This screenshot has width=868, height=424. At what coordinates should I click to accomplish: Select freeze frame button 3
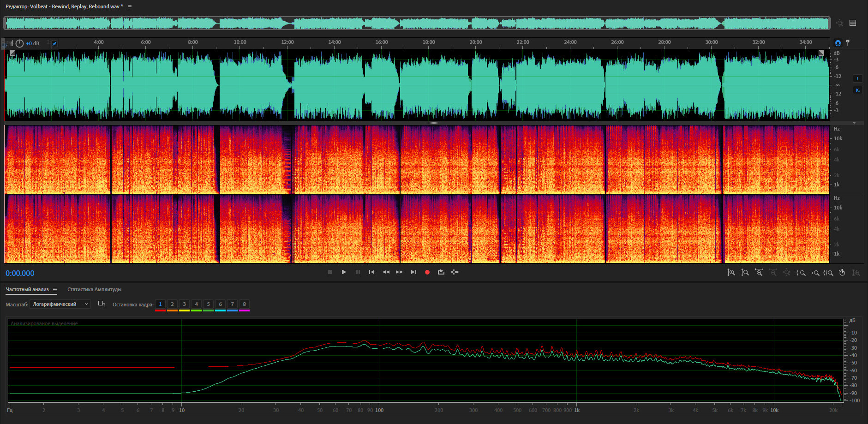click(184, 304)
